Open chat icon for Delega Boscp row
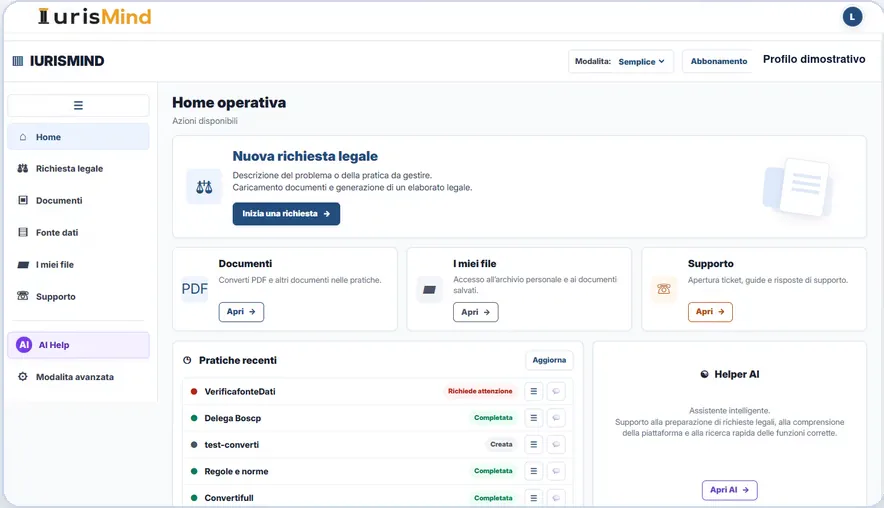The height and width of the screenshot is (508, 884). [x=556, y=418]
